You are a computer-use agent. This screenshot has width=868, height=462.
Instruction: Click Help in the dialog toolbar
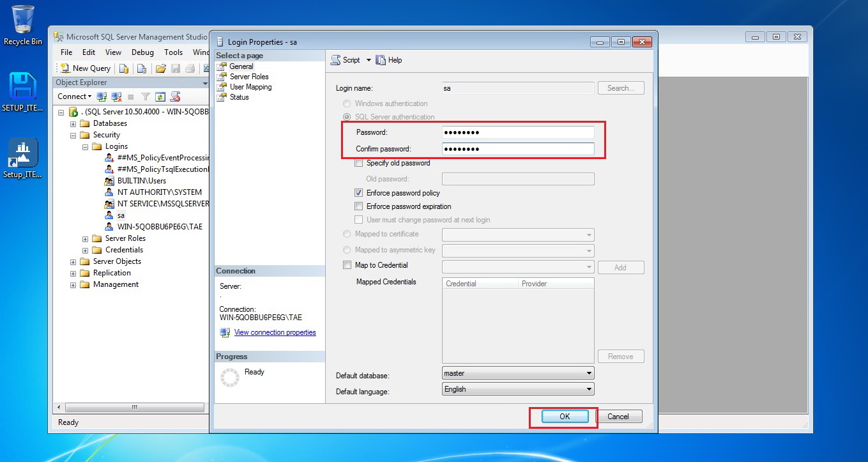pyautogui.click(x=389, y=60)
